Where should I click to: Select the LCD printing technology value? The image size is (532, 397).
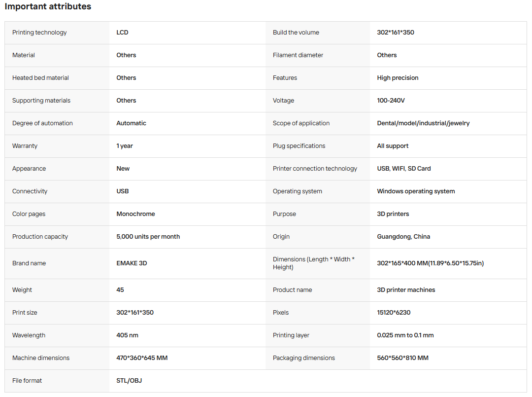(122, 33)
